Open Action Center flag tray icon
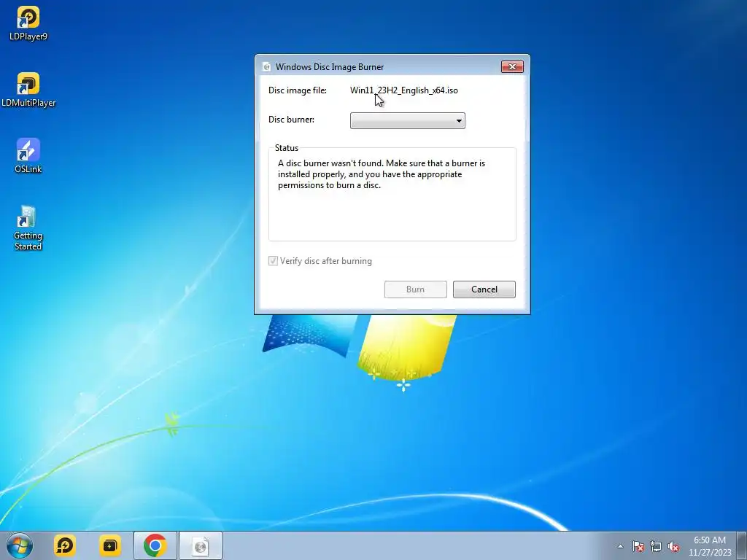The width and height of the screenshot is (747, 560). pyautogui.click(x=638, y=546)
